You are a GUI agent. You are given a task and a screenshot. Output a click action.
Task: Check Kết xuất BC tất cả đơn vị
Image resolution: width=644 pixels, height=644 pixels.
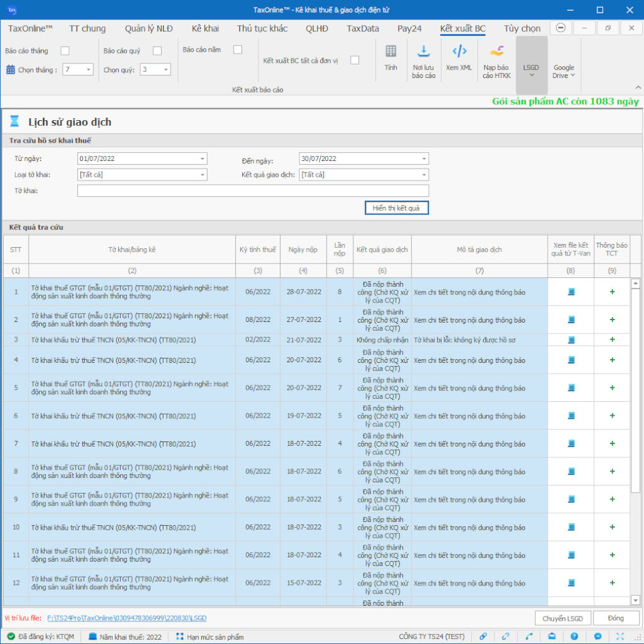coord(355,60)
